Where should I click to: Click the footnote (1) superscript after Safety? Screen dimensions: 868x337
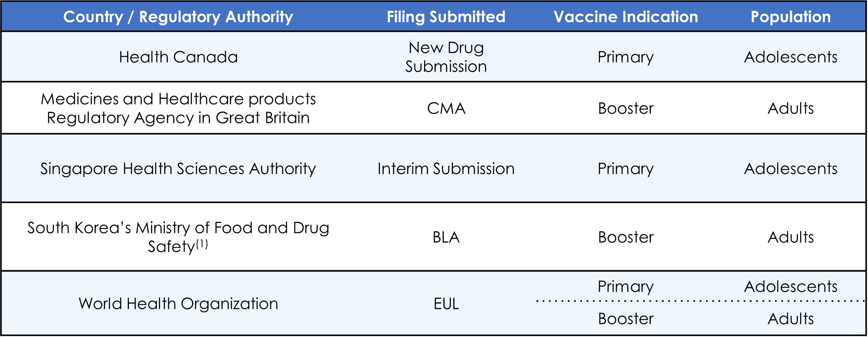(x=202, y=244)
